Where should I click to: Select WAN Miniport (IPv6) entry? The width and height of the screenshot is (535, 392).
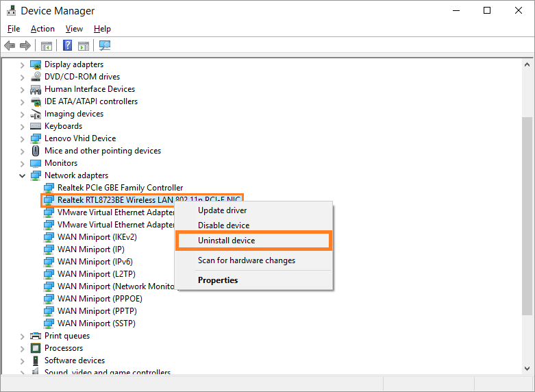tap(95, 262)
